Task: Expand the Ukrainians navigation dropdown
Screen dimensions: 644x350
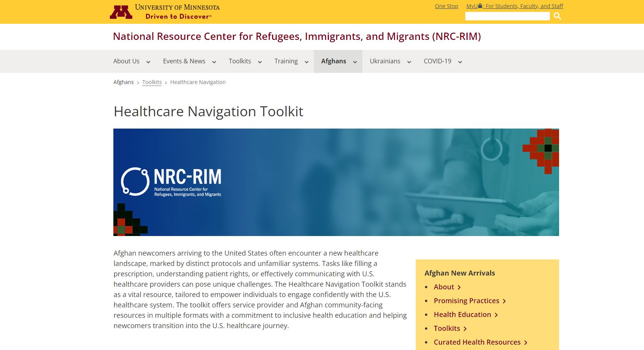Action: [409, 62]
